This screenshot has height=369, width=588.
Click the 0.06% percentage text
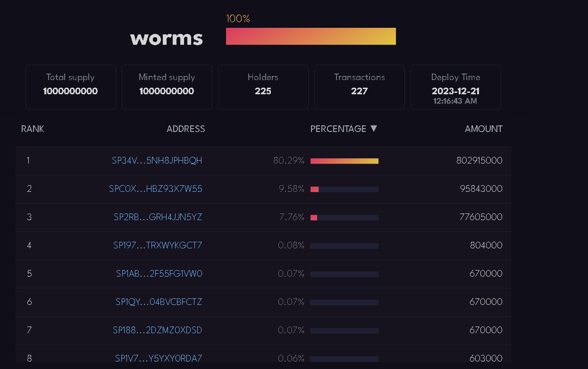click(291, 359)
